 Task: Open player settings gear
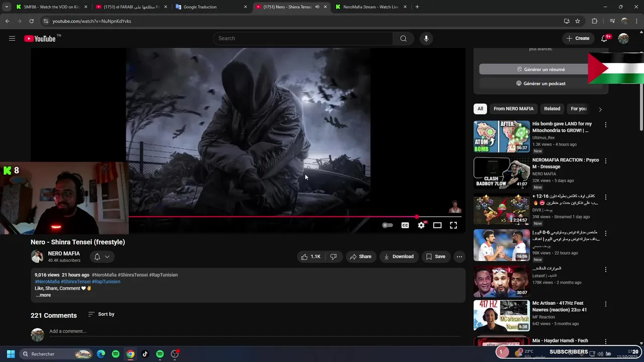click(x=421, y=225)
